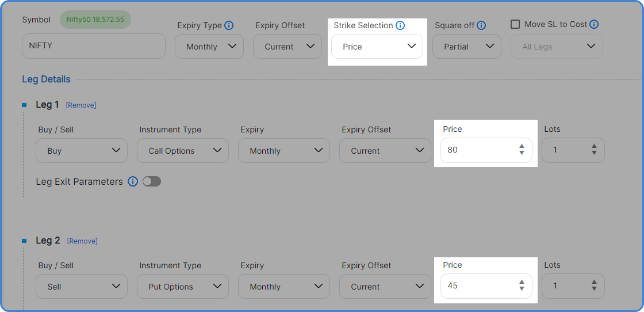Viewport: 644px width, 312px height.
Task: Remove Leg 1 via Remove link
Action: 81,105
